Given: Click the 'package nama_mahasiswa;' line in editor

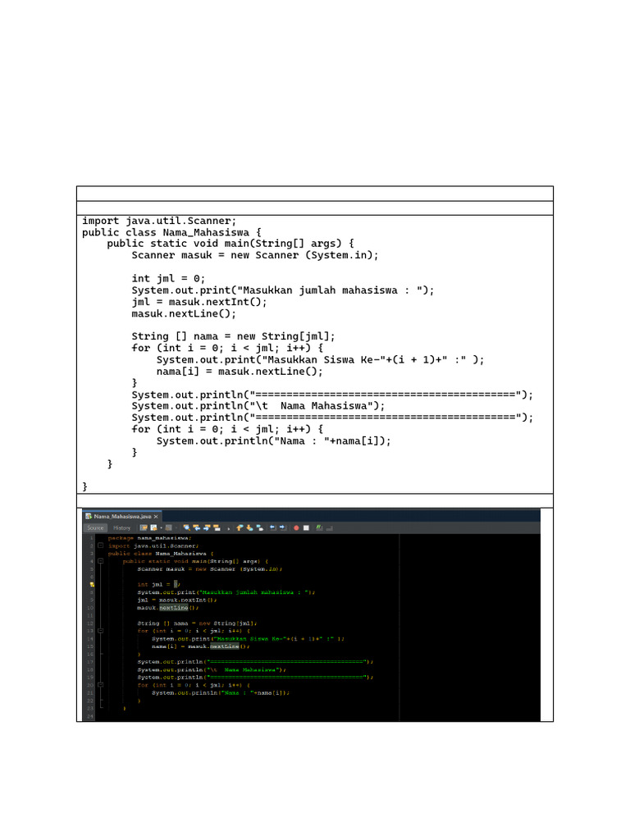Looking at the screenshot, I should pos(149,538).
